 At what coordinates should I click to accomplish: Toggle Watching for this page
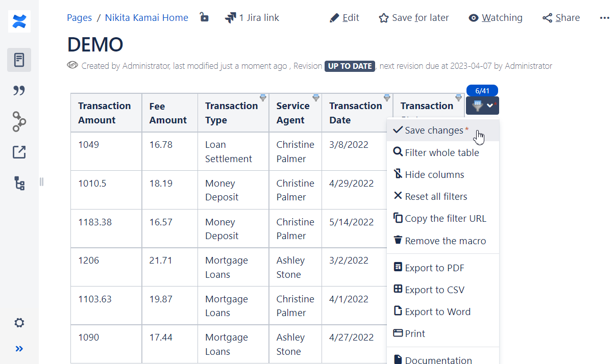pos(473,17)
